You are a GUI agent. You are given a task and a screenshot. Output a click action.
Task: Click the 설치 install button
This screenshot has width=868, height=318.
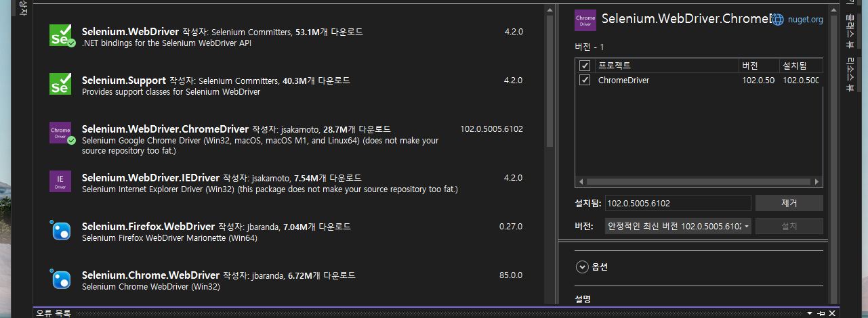789,226
